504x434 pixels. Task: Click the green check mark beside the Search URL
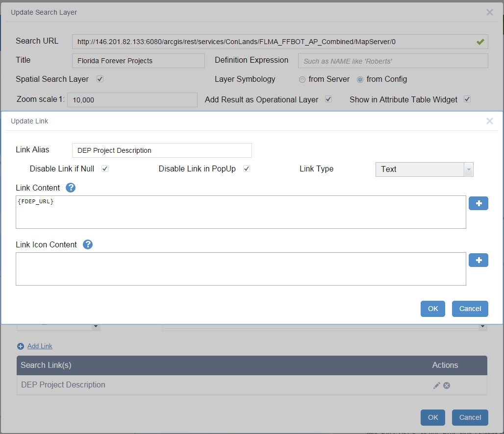[x=480, y=42]
